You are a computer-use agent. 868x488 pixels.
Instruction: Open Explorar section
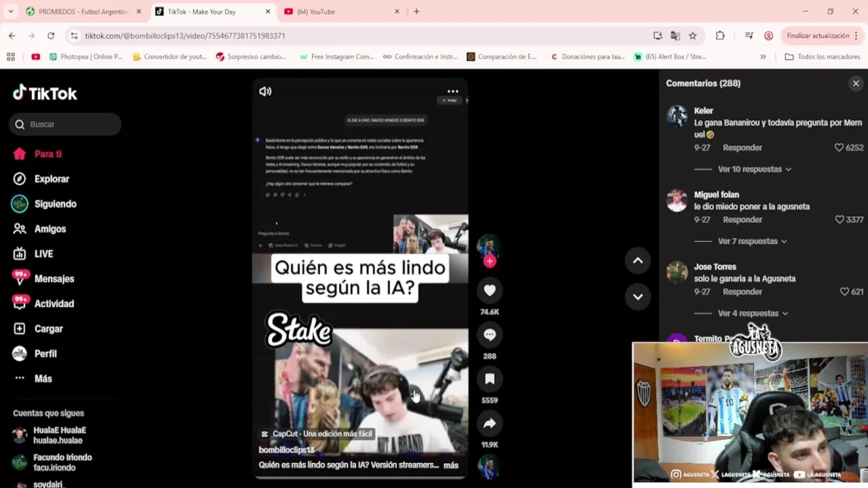(x=42, y=179)
